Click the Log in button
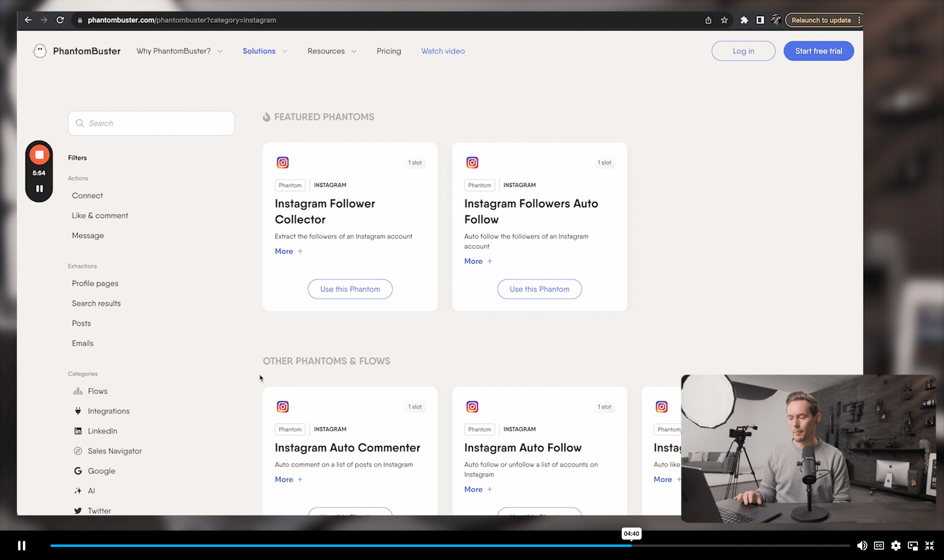Screen dimensions: 944x560 743,51
